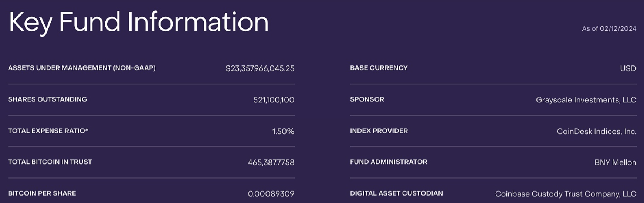
Task: Click the Bitcoin Per Share label
Action: click(42, 193)
